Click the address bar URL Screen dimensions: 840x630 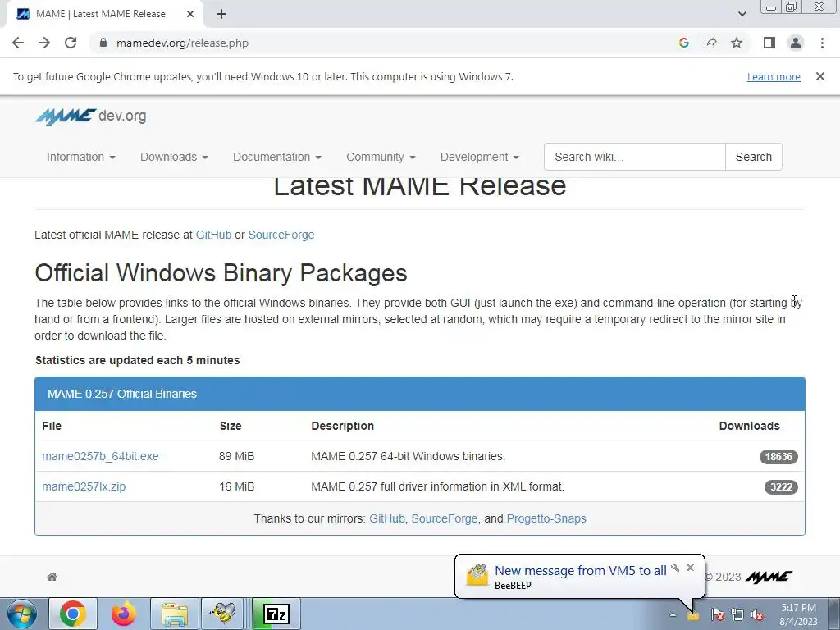point(182,43)
